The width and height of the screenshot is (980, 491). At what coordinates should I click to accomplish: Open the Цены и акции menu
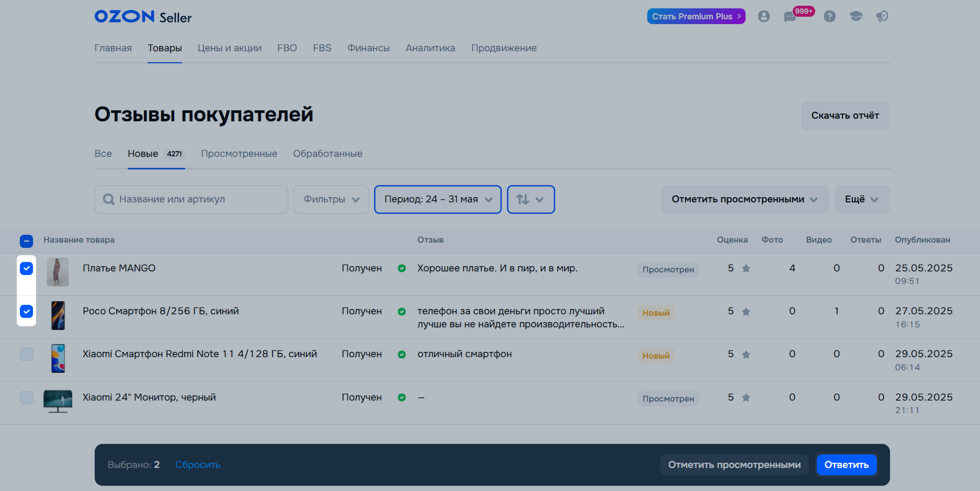(x=230, y=48)
